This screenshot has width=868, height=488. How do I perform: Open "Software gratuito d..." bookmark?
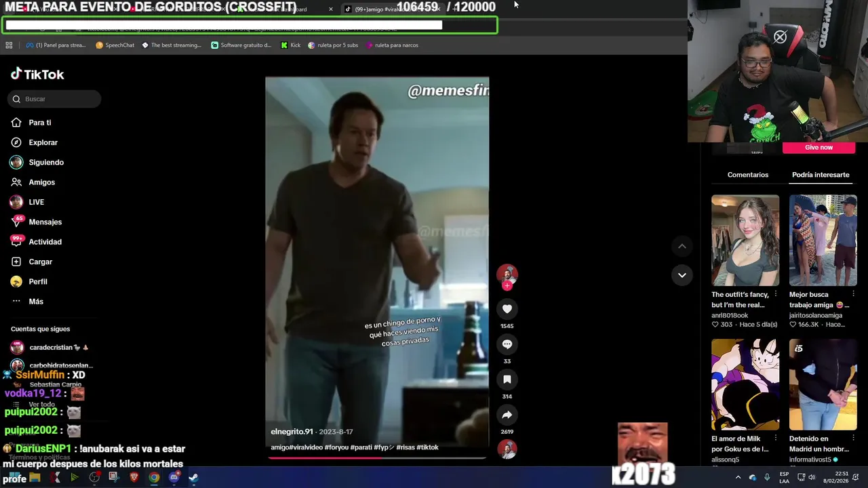click(241, 45)
